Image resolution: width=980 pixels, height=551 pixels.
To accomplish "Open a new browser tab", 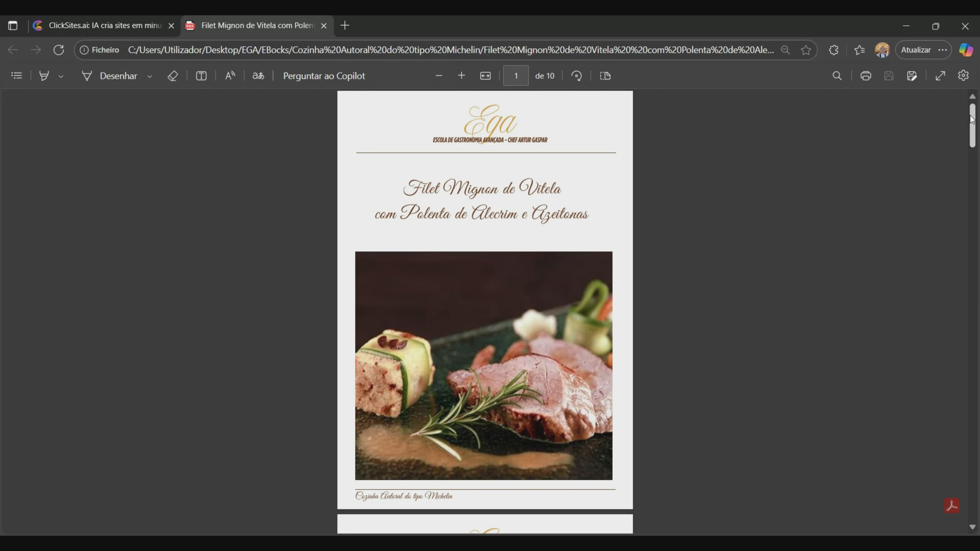I will [345, 26].
